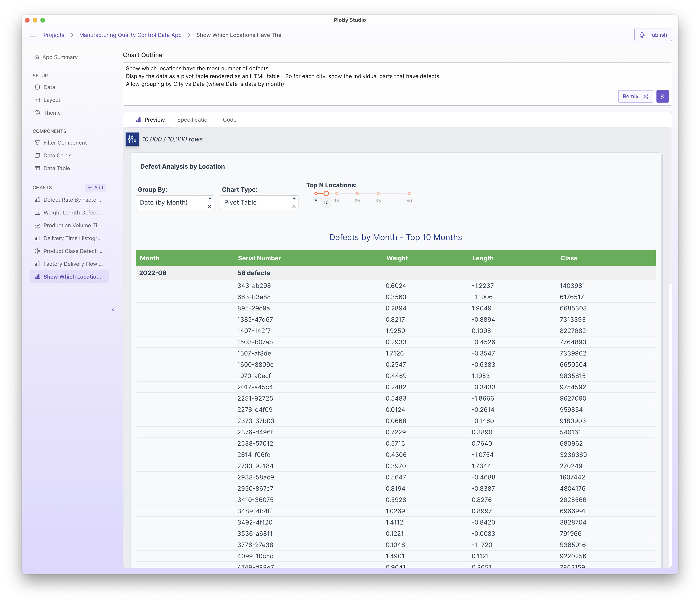Open the Theme settings
Viewport: 700px width, 603px height.
coord(52,113)
